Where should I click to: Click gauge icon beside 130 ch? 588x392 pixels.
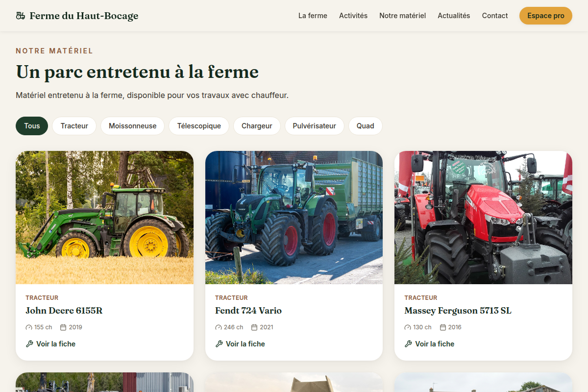pos(408,327)
